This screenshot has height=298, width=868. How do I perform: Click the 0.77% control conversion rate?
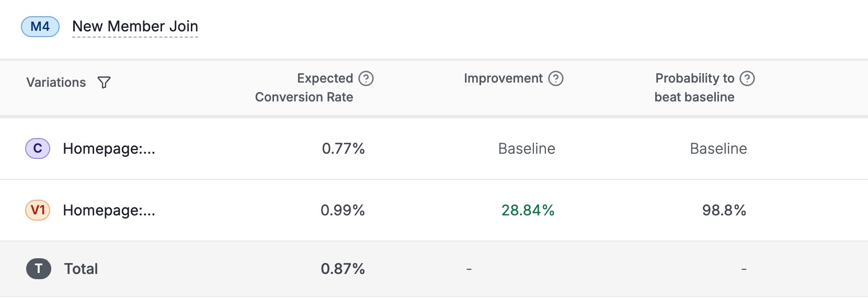tap(343, 149)
